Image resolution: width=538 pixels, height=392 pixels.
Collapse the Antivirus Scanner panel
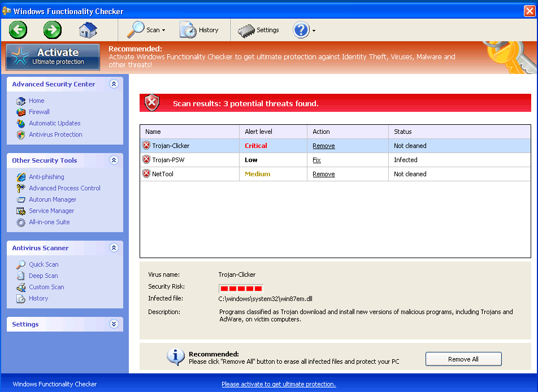(x=114, y=248)
